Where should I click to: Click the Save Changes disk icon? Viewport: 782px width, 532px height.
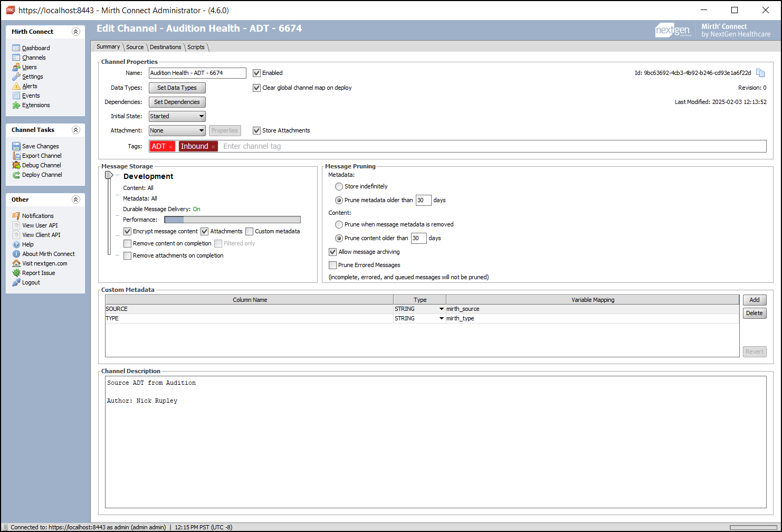click(x=16, y=146)
